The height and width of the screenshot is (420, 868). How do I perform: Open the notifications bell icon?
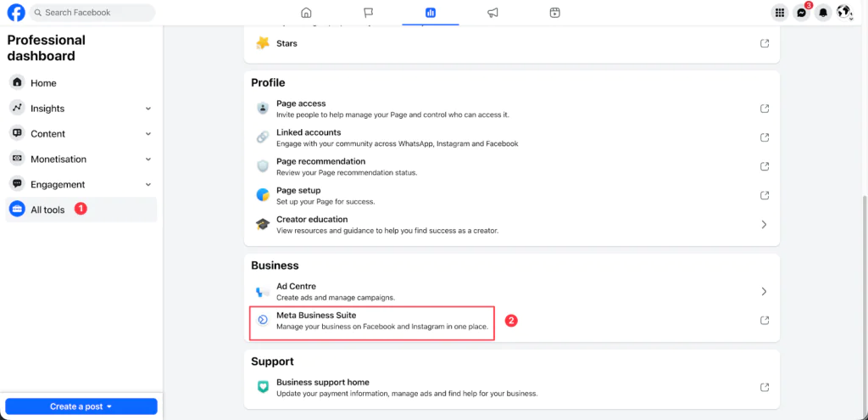[x=822, y=13]
